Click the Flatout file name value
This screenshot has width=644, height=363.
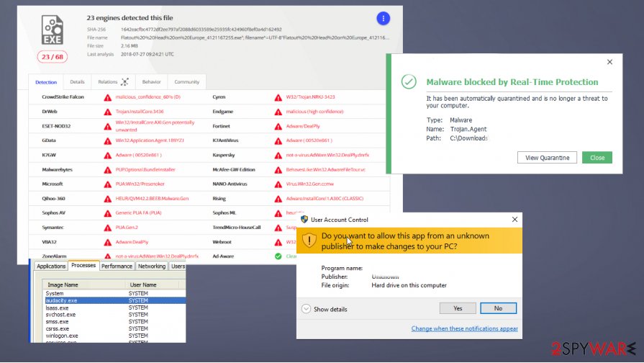click(255, 38)
